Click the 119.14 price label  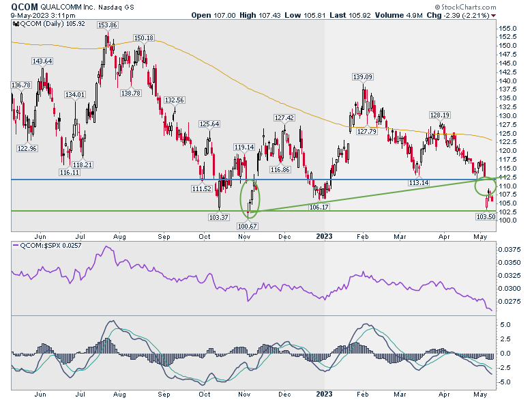[x=244, y=147]
